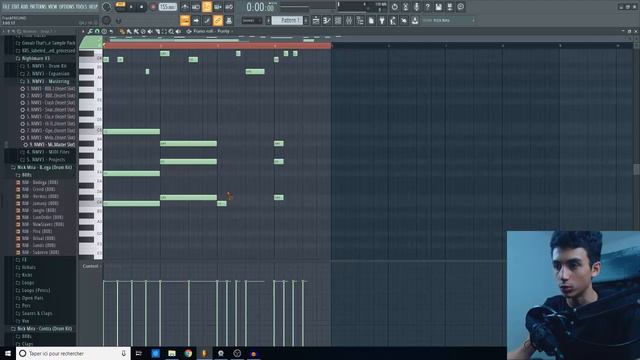Screen dimensions: 640x360
Task: Click the project info icon after render icon
Action: 460,7
